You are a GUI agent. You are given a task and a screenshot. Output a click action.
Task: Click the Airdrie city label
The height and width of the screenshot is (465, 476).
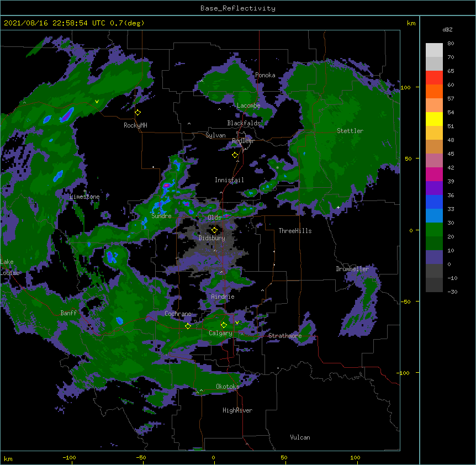click(223, 297)
